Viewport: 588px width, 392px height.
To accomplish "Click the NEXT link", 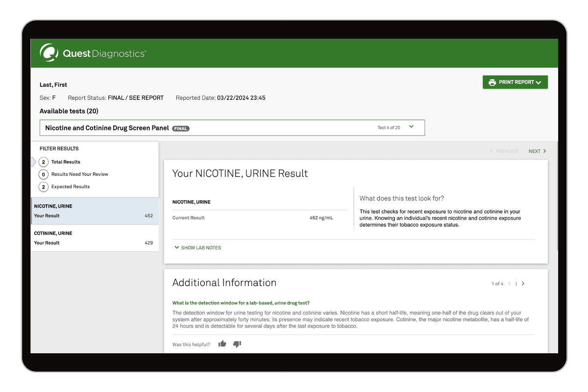I will (x=534, y=151).
